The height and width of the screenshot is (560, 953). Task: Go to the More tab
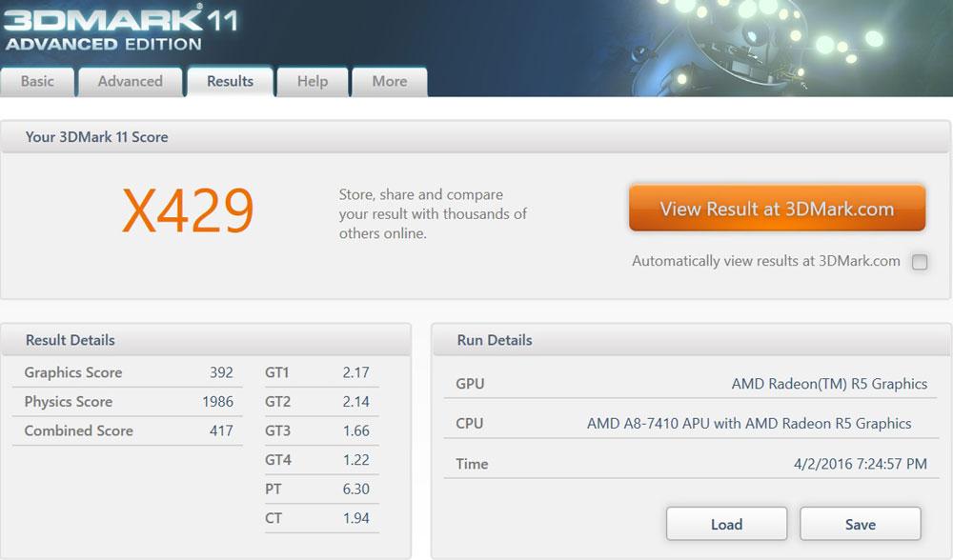390,82
